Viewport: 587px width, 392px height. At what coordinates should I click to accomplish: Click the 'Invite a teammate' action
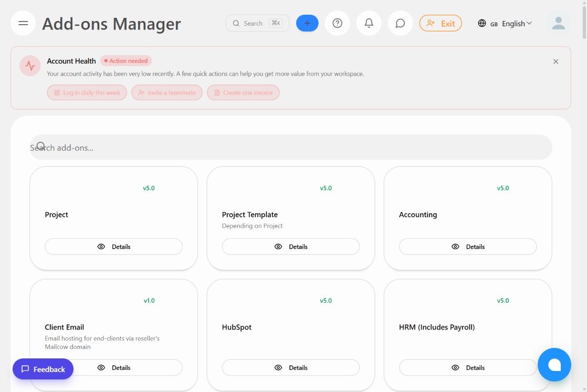[x=167, y=92]
